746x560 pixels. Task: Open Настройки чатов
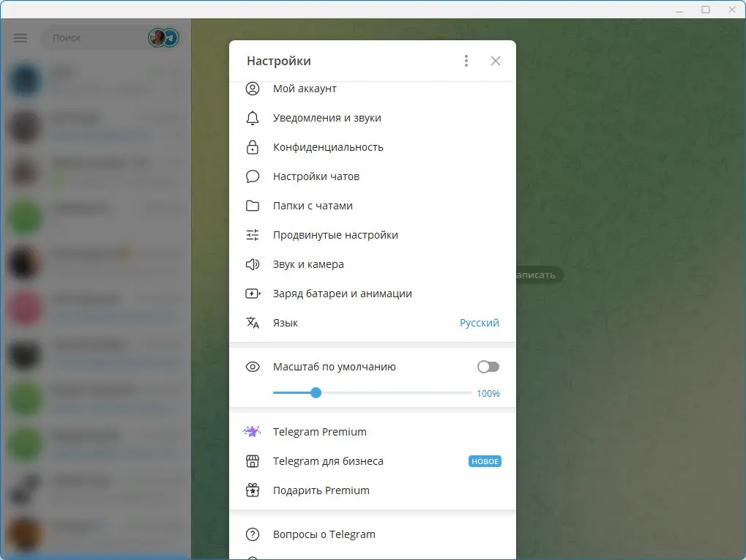373,176
